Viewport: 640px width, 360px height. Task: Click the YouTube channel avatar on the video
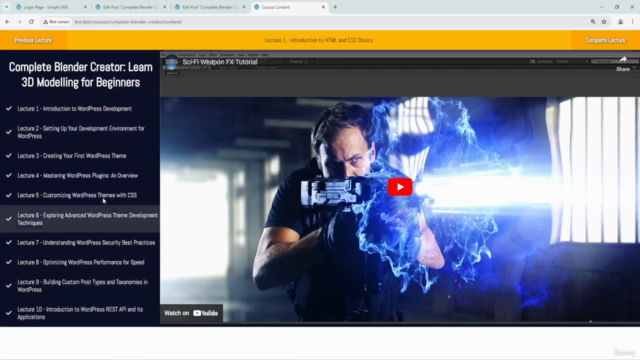coord(171,62)
